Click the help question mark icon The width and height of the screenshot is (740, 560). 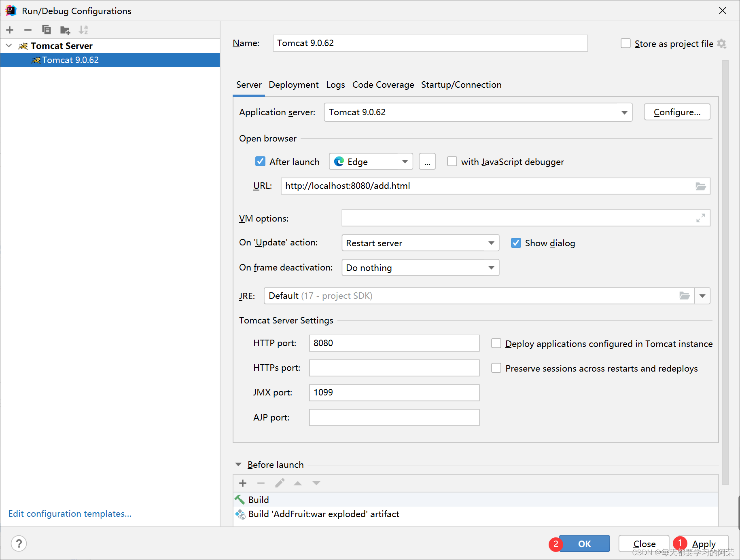pyautogui.click(x=19, y=543)
